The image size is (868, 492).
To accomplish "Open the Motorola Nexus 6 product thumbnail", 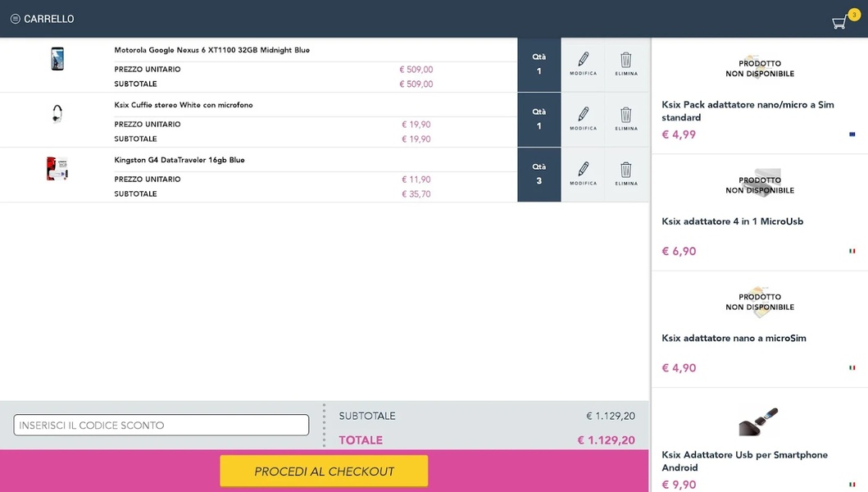I will click(x=57, y=59).
